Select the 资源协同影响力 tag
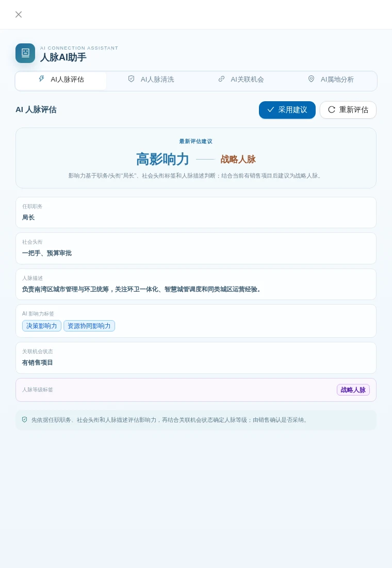Viewport: 392px width, 568px height. click(x=89, y=326)
